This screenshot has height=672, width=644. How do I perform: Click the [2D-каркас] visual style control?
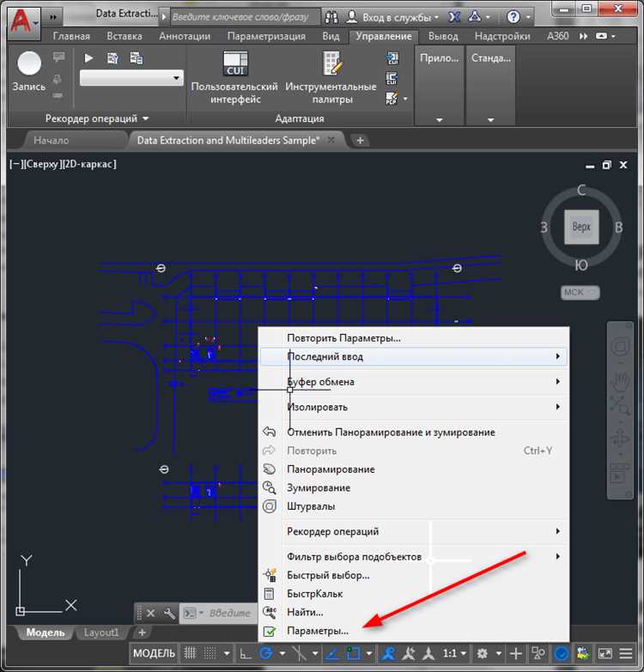pos(89,164)
